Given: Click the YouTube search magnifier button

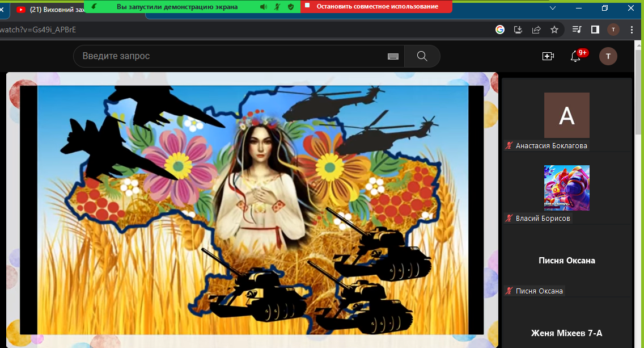Looking at the screenshot, I should tap(422, 56).
